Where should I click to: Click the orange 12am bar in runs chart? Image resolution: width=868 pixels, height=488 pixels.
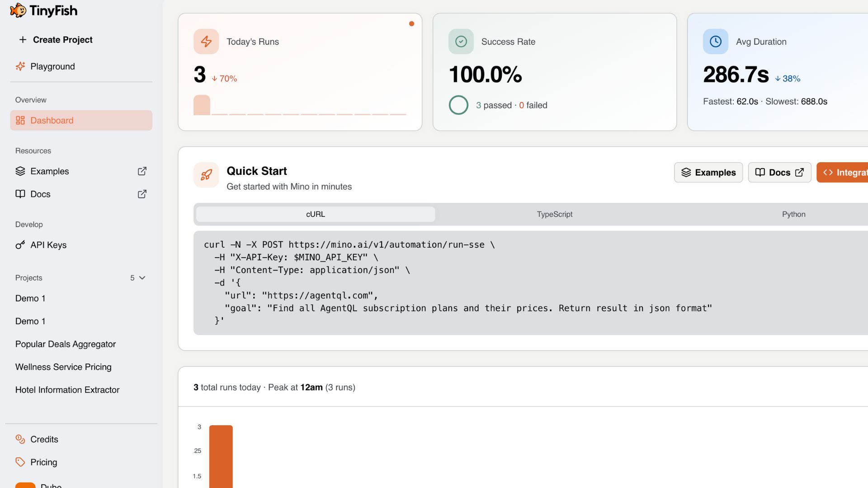click(x=221, y=456)
